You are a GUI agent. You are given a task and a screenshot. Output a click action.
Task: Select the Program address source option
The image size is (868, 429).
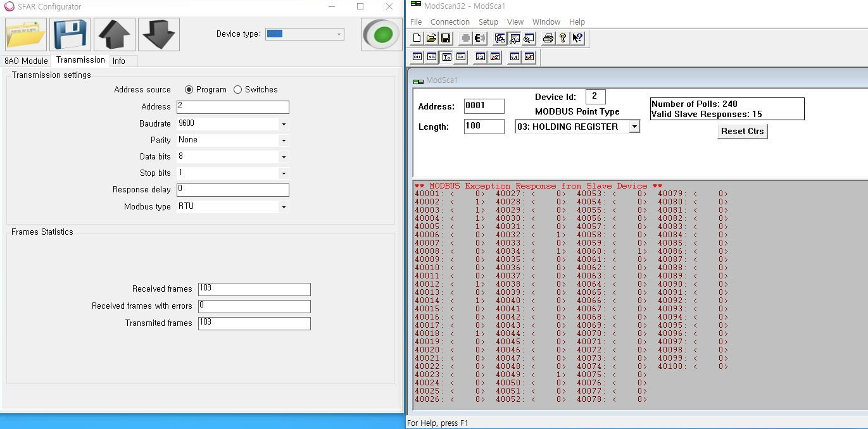click(189, 90)
